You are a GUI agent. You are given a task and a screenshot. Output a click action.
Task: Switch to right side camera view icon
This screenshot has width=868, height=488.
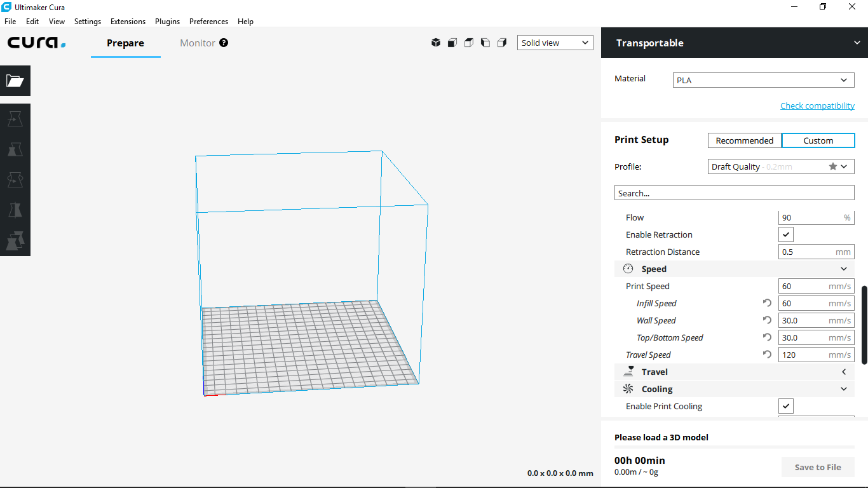502,43
